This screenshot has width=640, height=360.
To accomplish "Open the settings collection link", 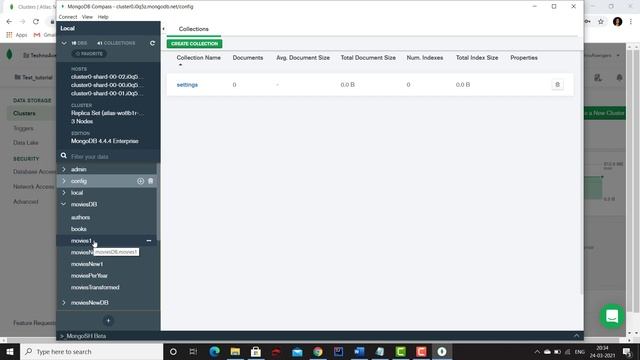I will (187, 85).
